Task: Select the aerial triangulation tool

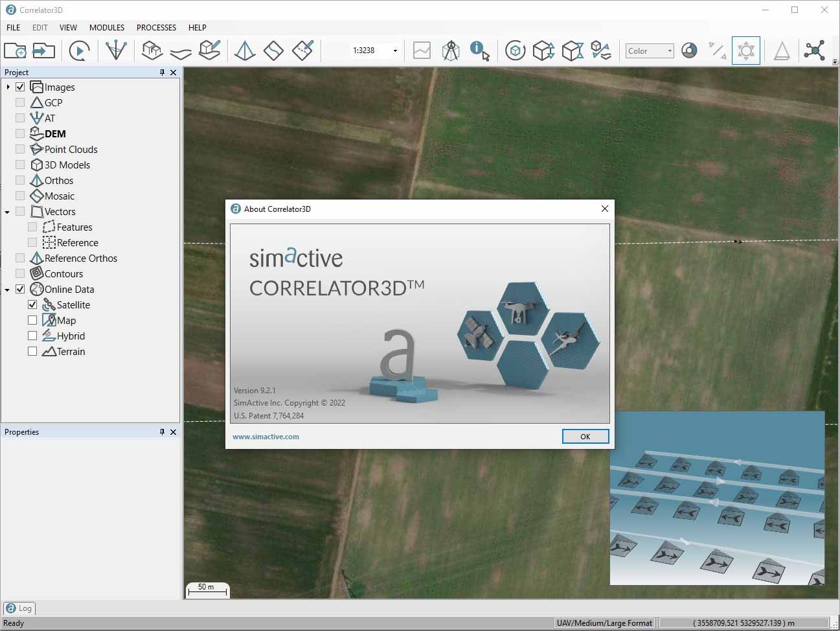Action: point(115,50)
